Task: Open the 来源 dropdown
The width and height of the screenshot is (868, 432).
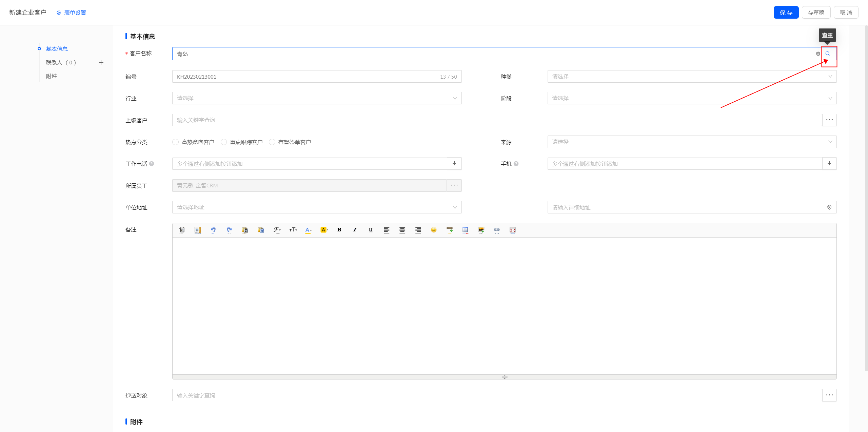Action: [x=692, y=142]
